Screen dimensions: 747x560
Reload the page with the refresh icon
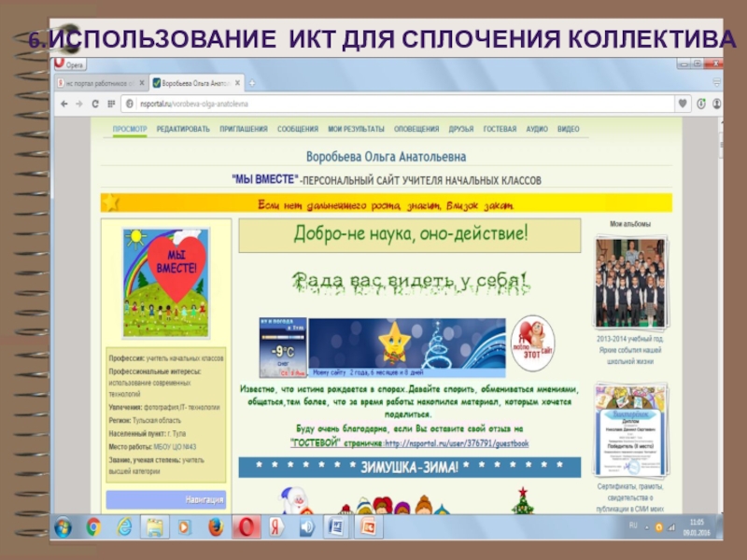[x=95, y=104]
